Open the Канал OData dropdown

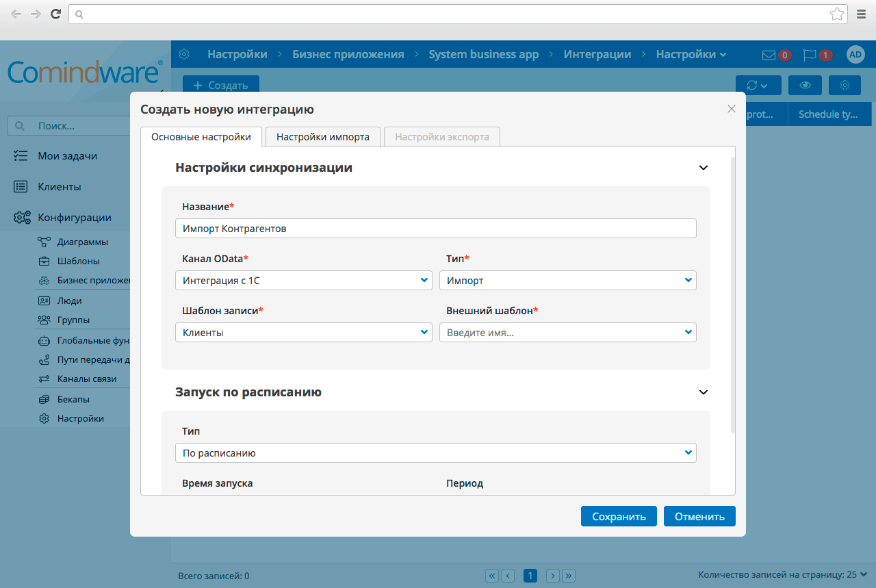click(303, 280)
